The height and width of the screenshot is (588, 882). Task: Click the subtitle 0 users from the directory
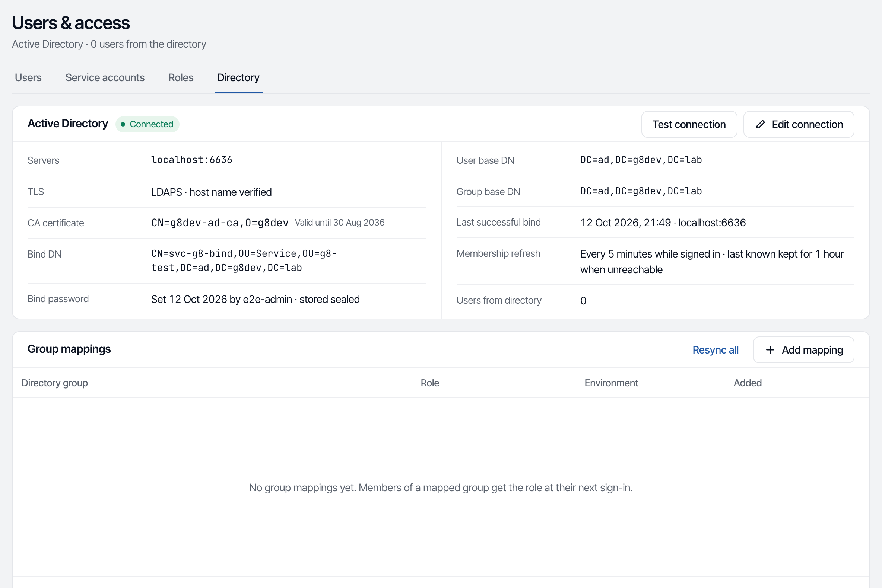[148, 44]
